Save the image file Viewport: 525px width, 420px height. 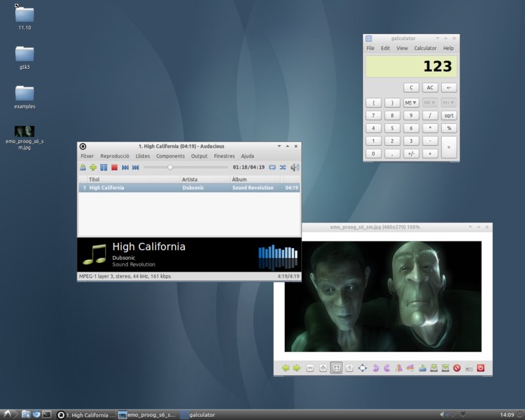[x=434, y=368]
